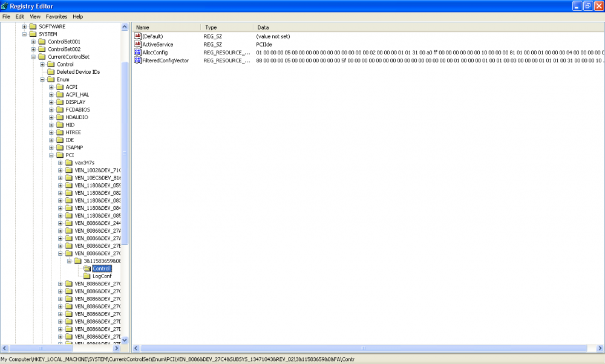Collapse the PCI tree node

coord(51,155)
